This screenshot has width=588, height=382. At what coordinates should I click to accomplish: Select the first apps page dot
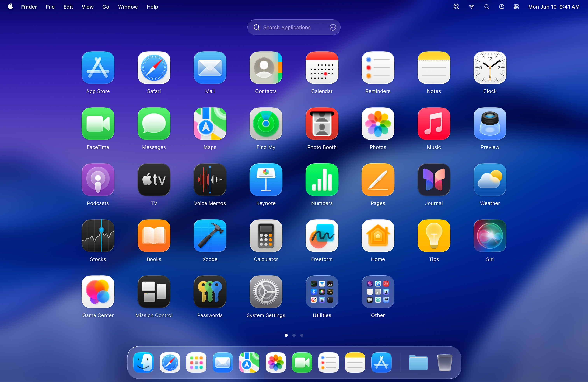286,335
